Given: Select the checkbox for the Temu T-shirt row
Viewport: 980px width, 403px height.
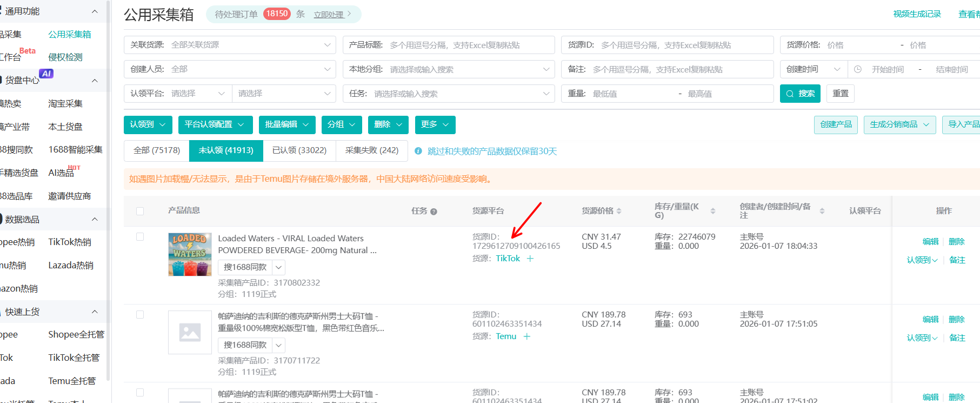Looking at the screenshot, I should (140, 315).
